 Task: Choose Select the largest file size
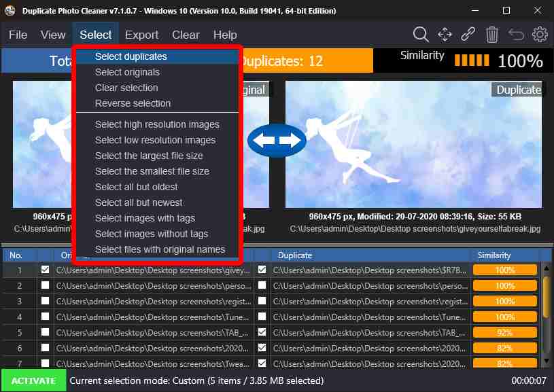(x=158, y=156)
